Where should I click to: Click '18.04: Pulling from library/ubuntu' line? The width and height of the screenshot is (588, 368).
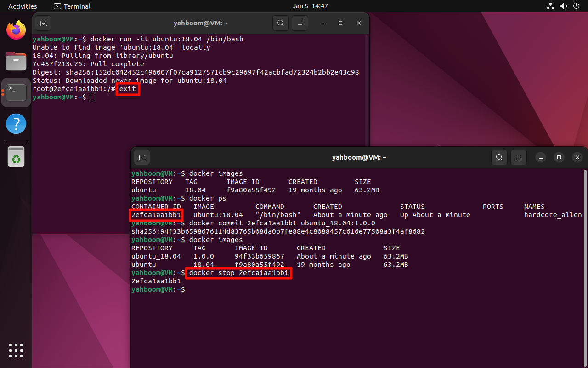(x=103, y=56)
